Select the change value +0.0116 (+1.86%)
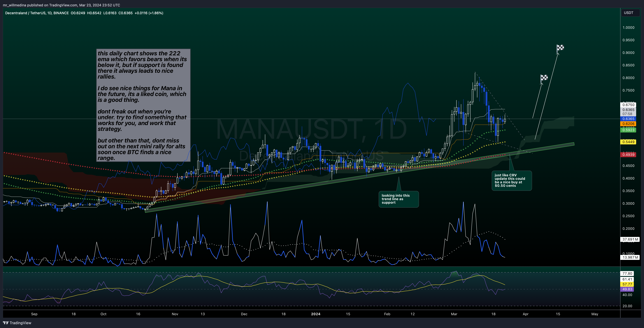 coord(149,13)
